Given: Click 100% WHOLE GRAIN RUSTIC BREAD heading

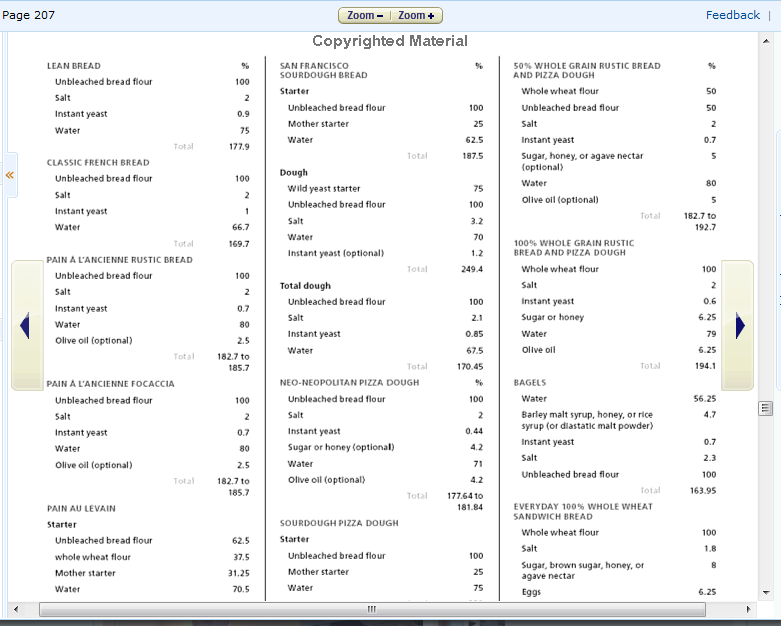Looking at the screenshot, I should point(574,248).
